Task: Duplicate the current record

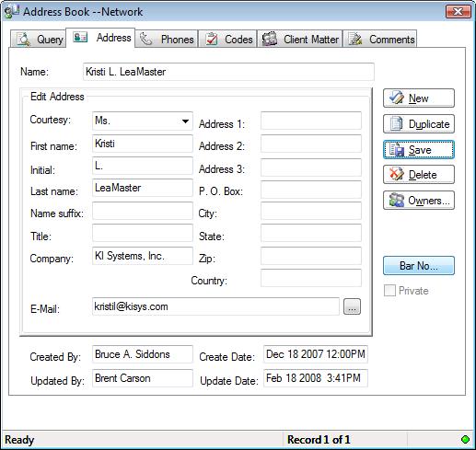Action: pyautogui.click(x=419, y=124)
